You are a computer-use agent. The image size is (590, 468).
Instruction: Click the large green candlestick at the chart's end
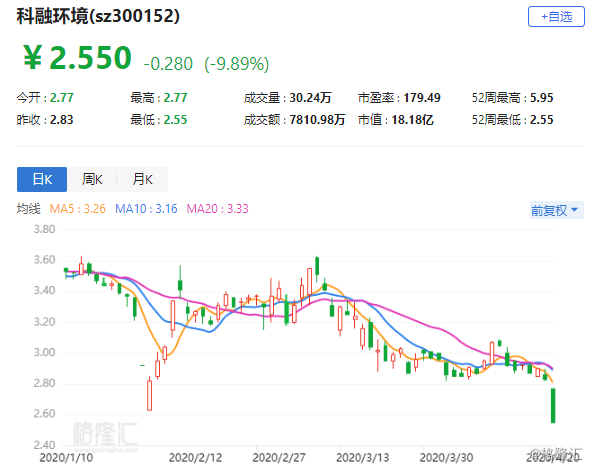[x=553, y=406]
